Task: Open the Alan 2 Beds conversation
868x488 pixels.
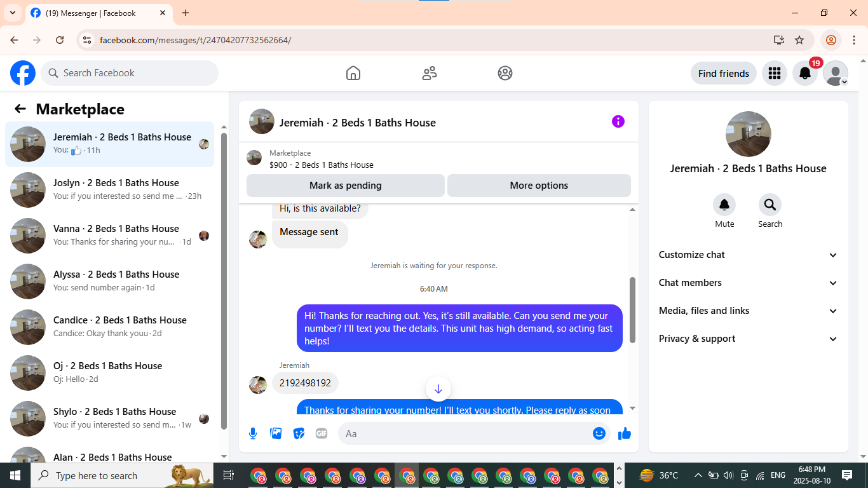Action: [x=110, y=452]
